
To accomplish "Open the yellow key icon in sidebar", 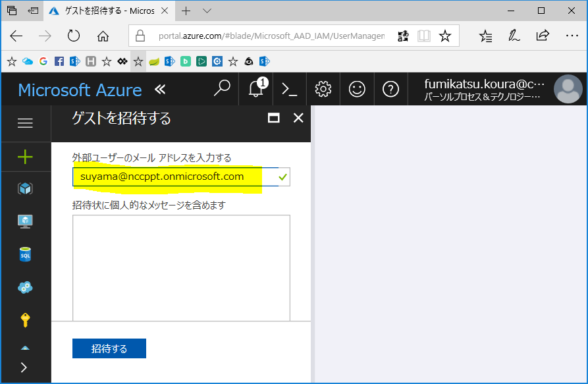I will [x=25, y=320].
